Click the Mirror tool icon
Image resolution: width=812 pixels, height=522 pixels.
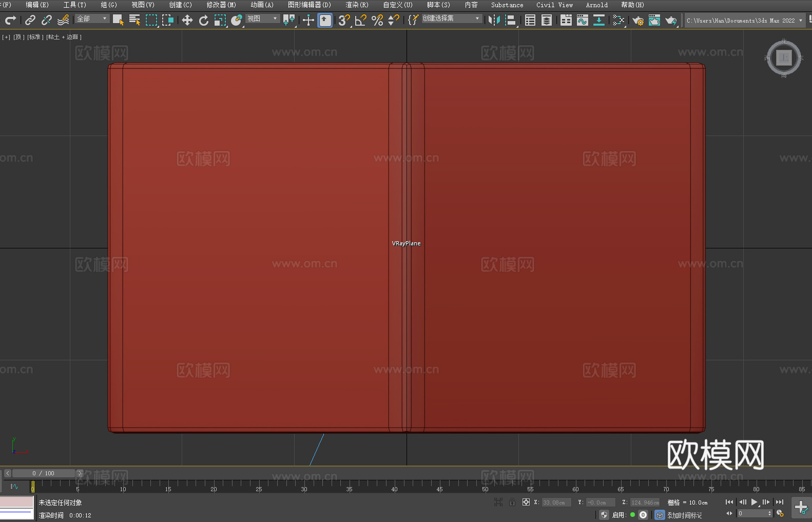[x=494, y=20]
